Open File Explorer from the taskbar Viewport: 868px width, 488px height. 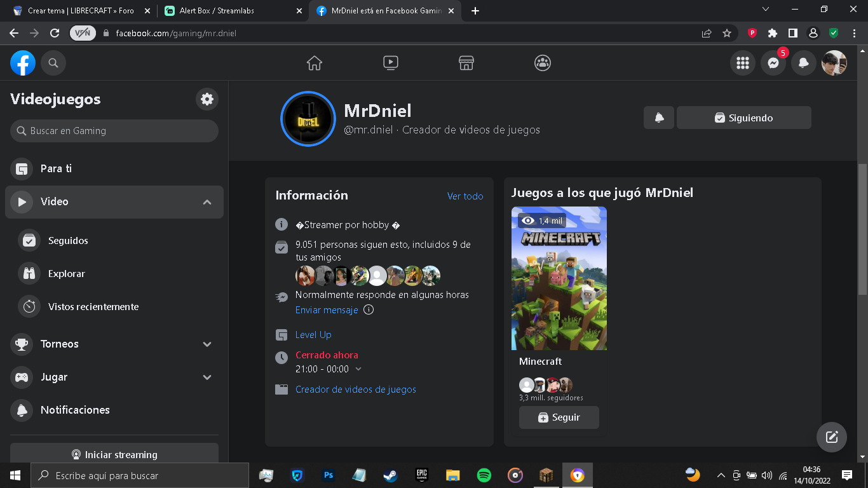click(x=452, y=475)
